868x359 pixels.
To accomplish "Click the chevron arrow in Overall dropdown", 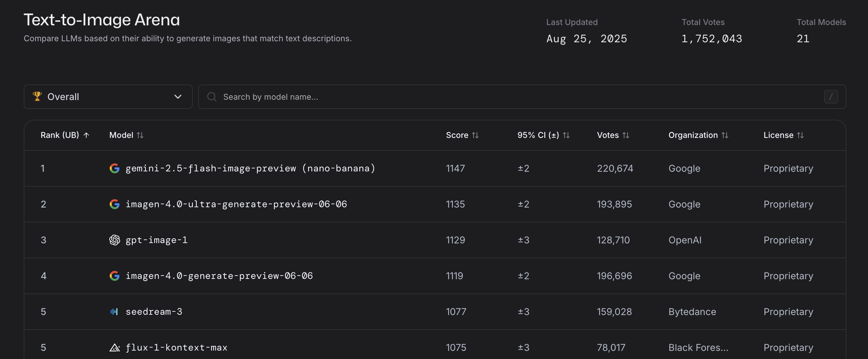I will [x=178, y=97].
